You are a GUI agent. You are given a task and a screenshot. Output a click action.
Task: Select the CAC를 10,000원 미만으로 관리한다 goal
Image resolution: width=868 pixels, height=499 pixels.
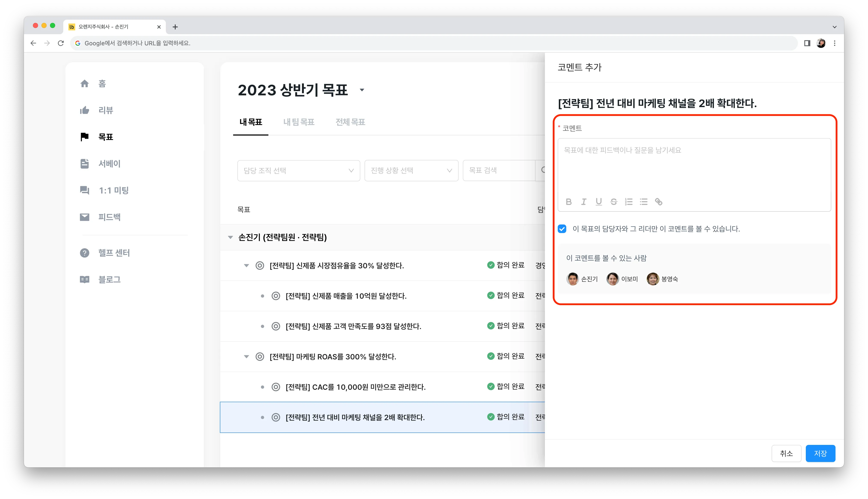click(x=356, y=387)
